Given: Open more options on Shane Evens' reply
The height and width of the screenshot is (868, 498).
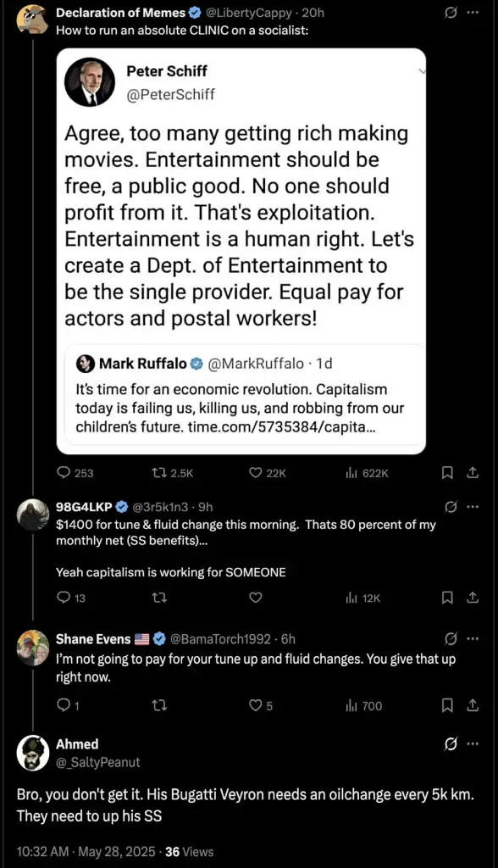Looking at the screenshot, I should [x=472, y=639].
